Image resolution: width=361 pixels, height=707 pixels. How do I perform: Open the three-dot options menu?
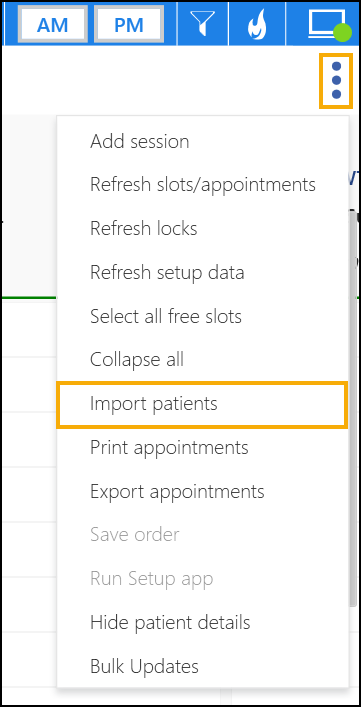(336, 81)
